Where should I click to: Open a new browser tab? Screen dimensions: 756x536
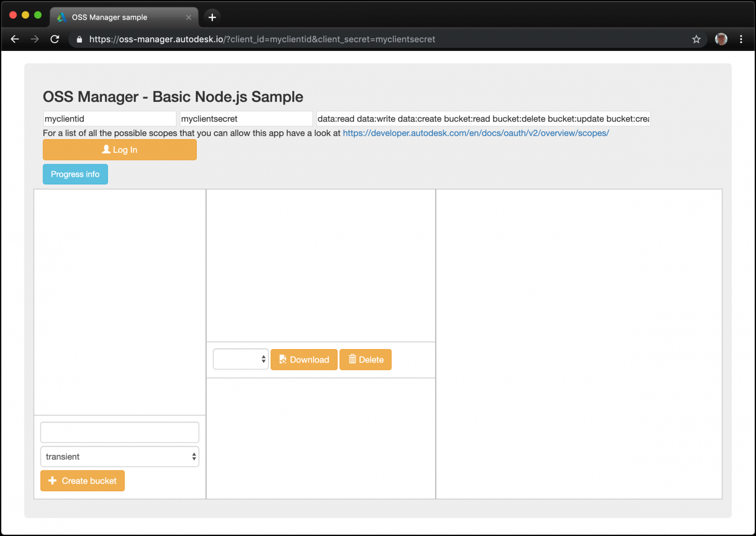click(x=211, y=17)
